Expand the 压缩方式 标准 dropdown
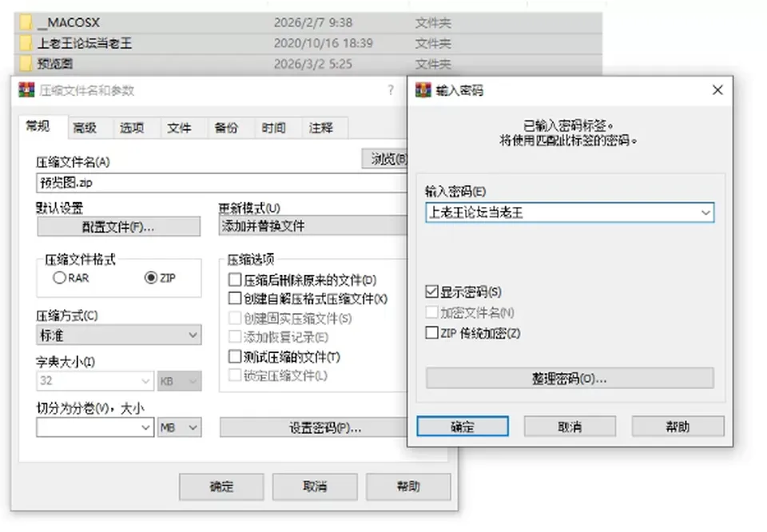Viewport: 767px width, 532px height. pyautogui.click(x=119, y=335)
